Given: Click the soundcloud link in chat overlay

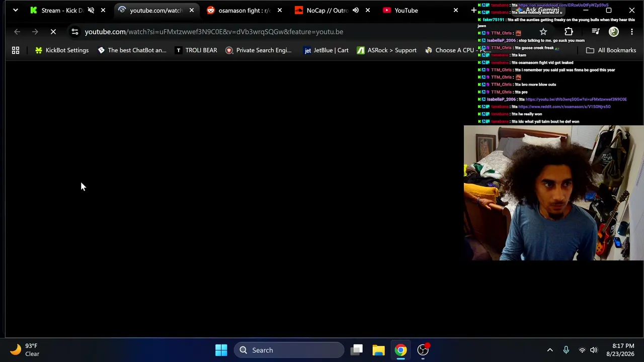Looking at the screenshot, I should tap(563, 5).
